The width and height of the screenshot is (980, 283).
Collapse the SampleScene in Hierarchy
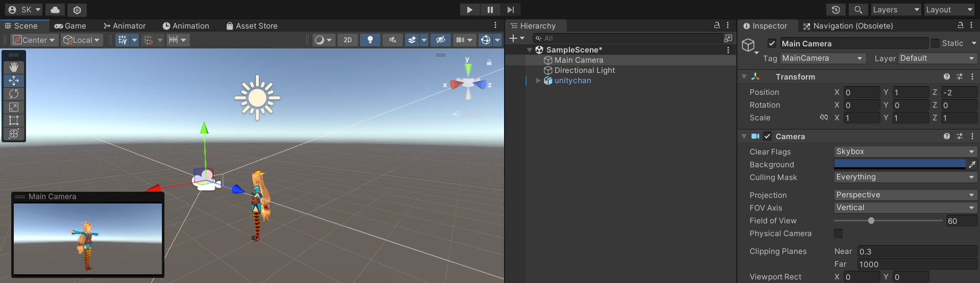click(530, 50)
